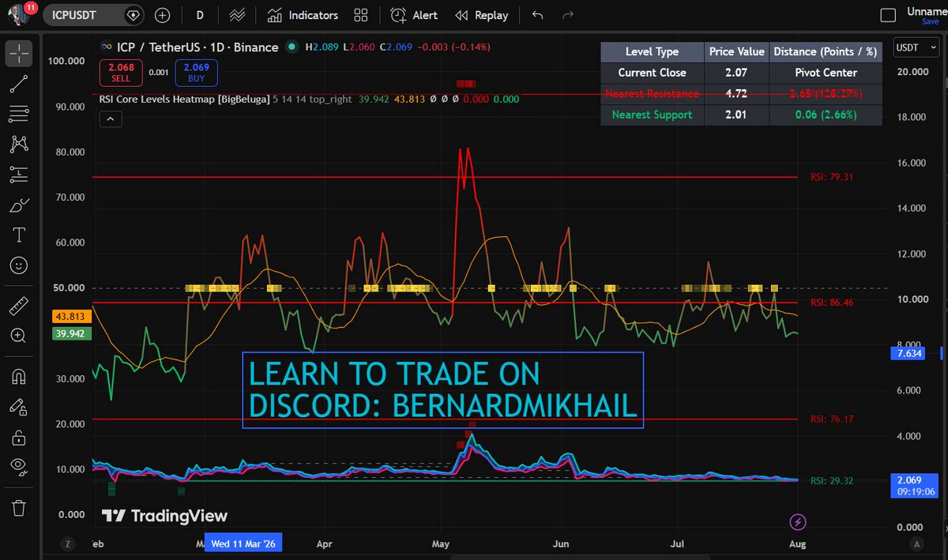This screenshot has width=948, height=560.
Task: Toggle magnet mode for drawings
Action: (20, 377)
